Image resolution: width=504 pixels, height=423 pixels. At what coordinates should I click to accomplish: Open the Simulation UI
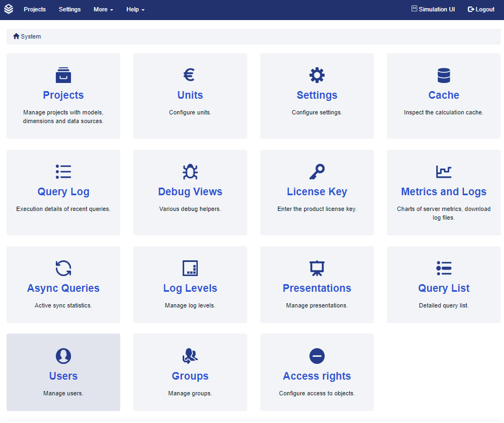coord(433,9)
